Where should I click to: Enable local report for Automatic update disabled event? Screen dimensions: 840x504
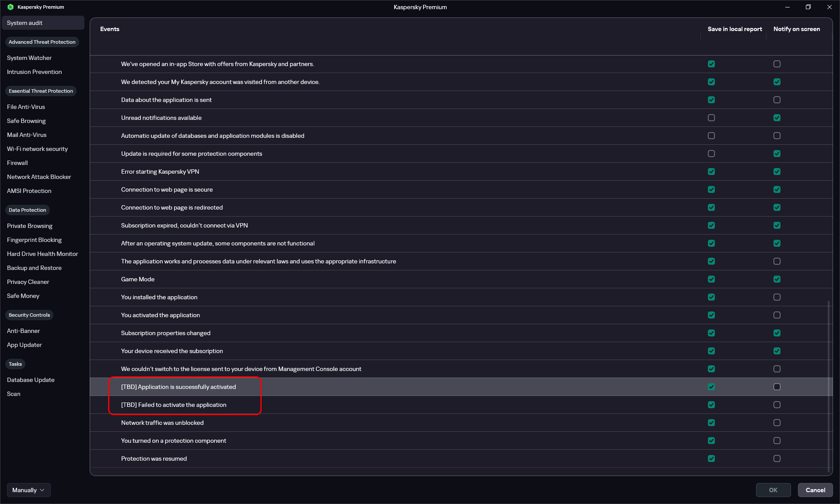pos(711,136)
